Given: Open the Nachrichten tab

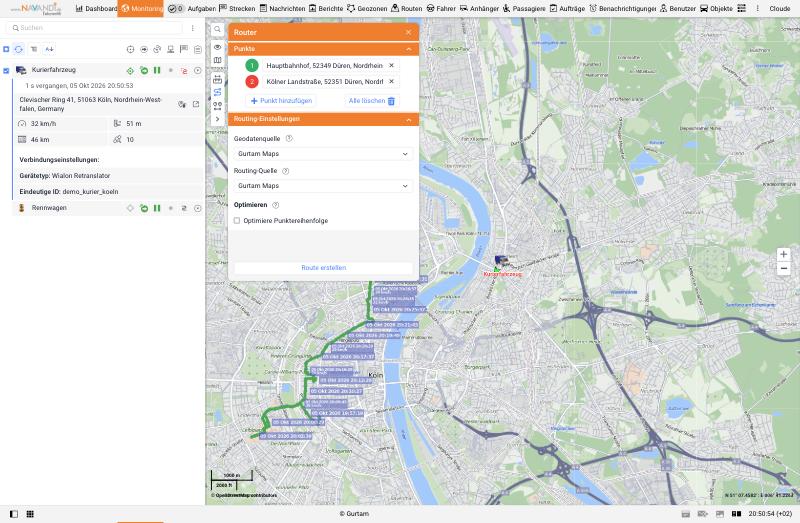Looking at the screenshot, I should (282, 8).
